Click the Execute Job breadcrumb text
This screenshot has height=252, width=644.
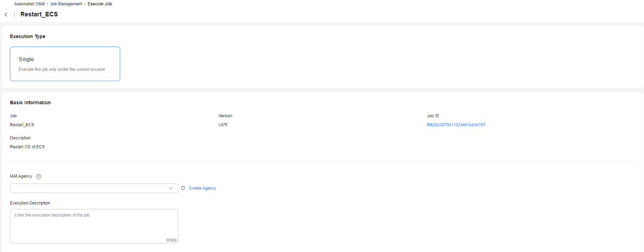[100, 4]
